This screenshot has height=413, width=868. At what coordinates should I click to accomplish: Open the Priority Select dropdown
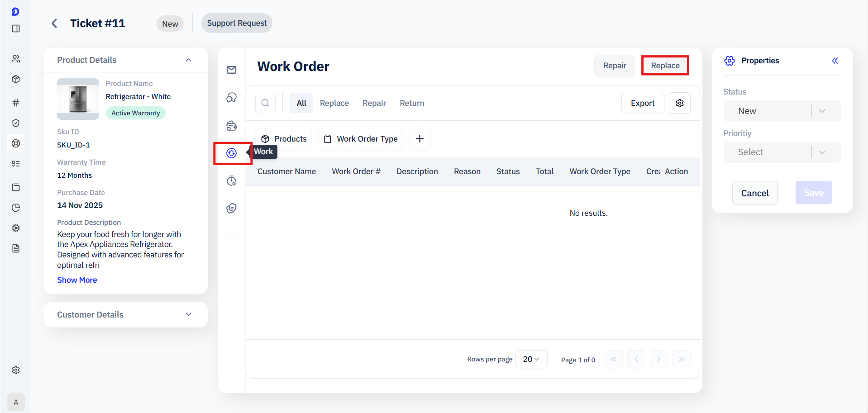(782, 152)
